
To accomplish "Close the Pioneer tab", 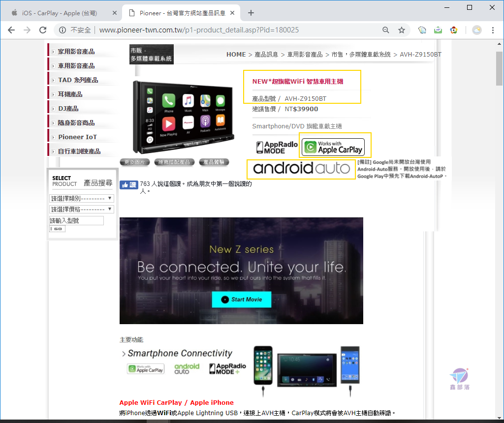I will (232, 13).
